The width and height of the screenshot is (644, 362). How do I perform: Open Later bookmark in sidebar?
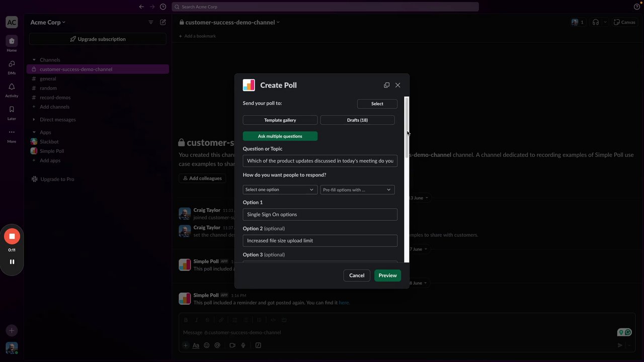pyautogui.click(x=12, y=113)
